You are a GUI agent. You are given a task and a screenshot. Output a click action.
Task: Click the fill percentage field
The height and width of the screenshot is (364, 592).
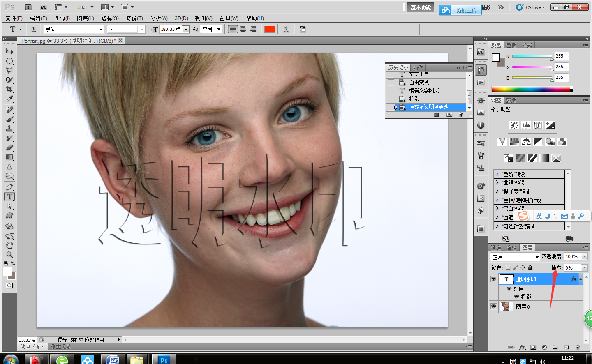(572, 268)
